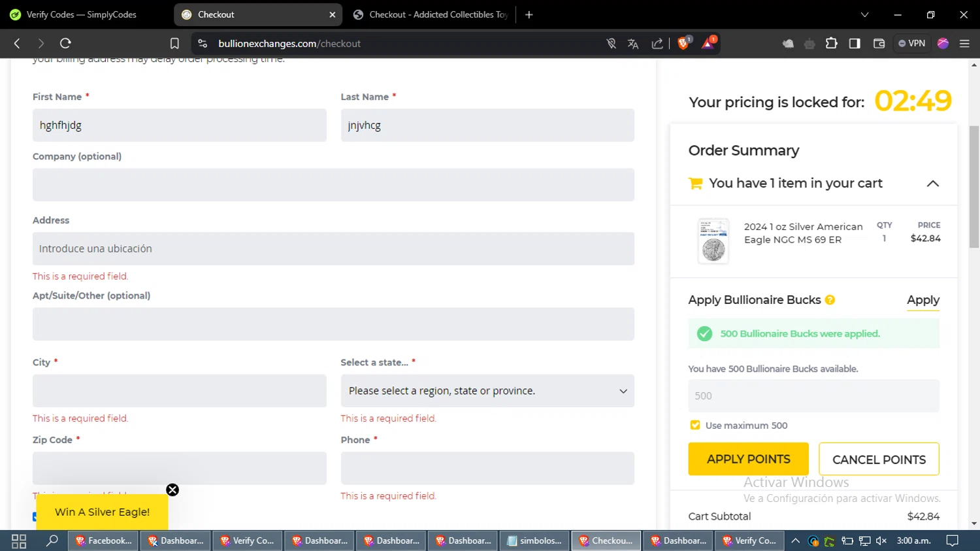
Task: Open the state selection dropdown
Action: coord(487,391)
